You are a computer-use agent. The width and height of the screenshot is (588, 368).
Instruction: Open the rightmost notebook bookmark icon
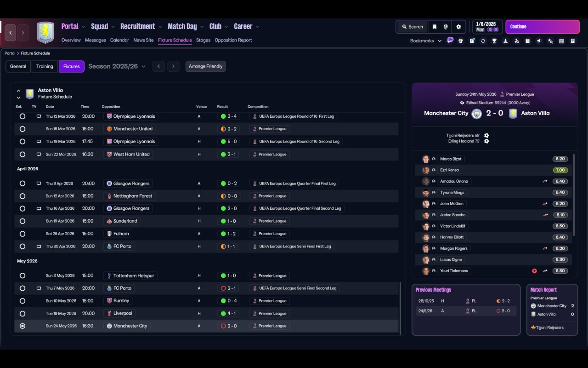point(573,41)
